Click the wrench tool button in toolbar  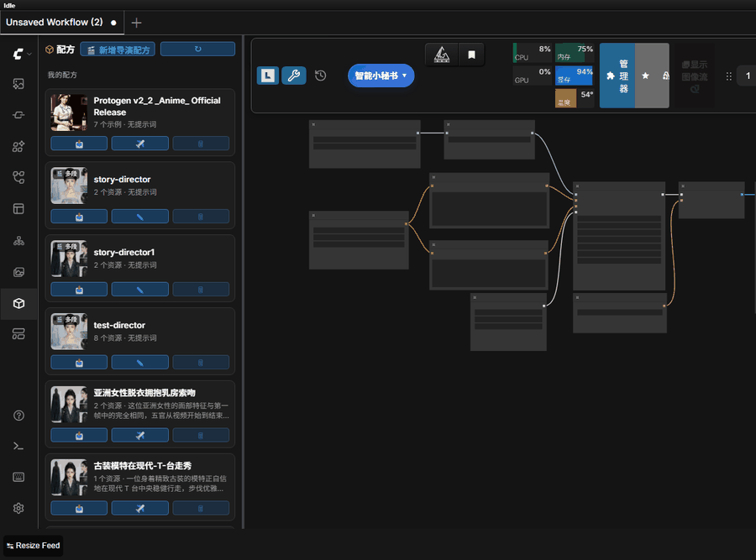294,76
